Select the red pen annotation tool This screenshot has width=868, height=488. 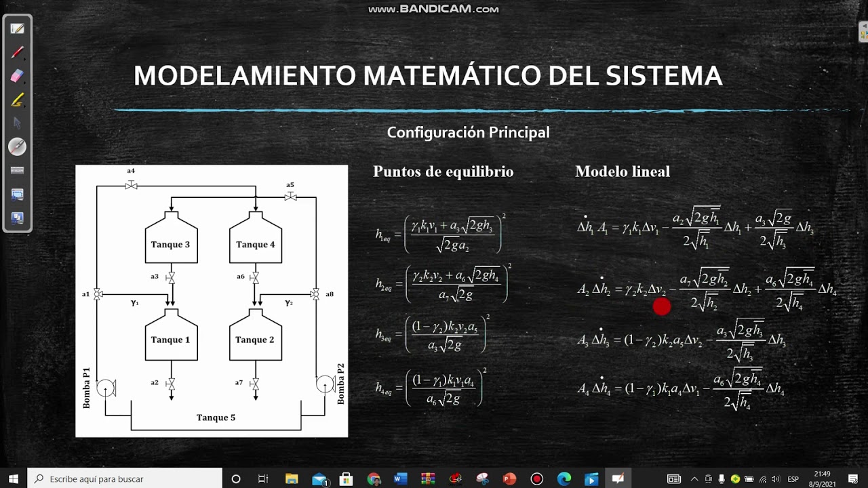pyautogui.click(x=17, y=52)
